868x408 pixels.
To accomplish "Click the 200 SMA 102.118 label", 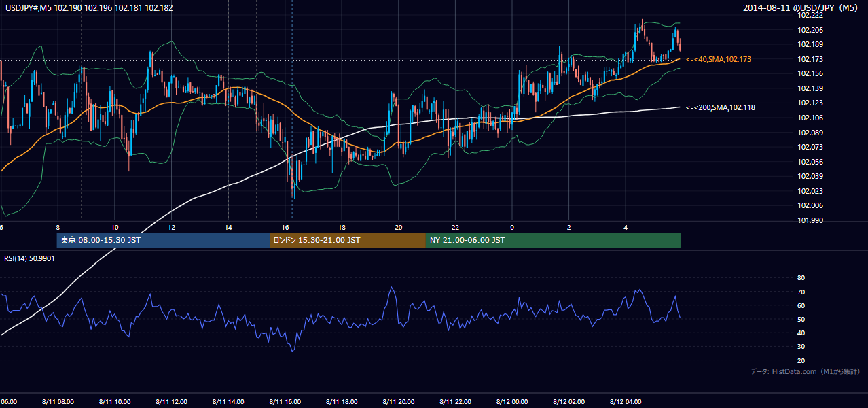I will click(721, 107).
